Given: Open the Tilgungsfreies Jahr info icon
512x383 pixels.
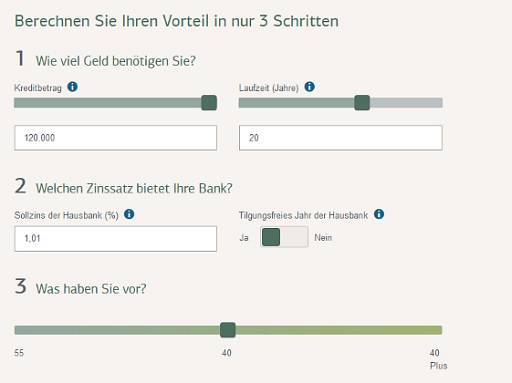Looking at the screenshot, I should (x=379, y=214).
